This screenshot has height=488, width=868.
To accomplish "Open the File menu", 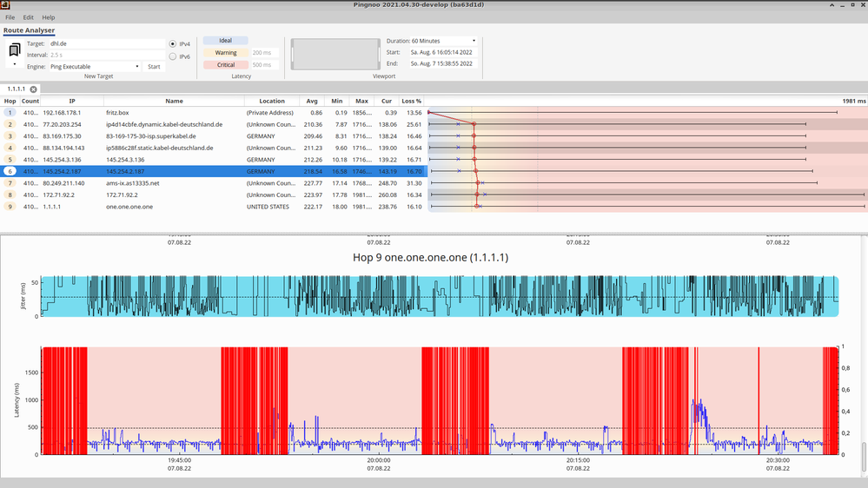I will (10, 17).
